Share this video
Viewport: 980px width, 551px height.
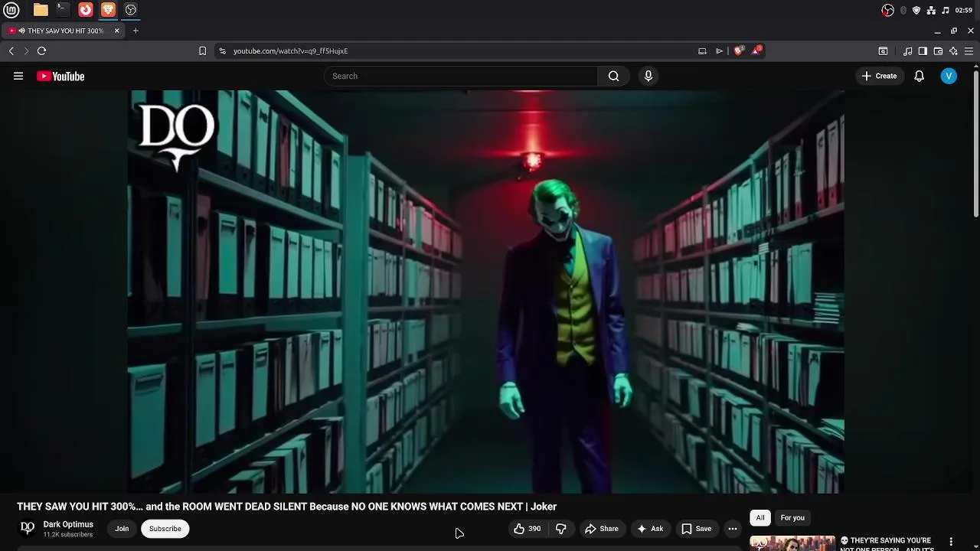(x=602, y=529)
